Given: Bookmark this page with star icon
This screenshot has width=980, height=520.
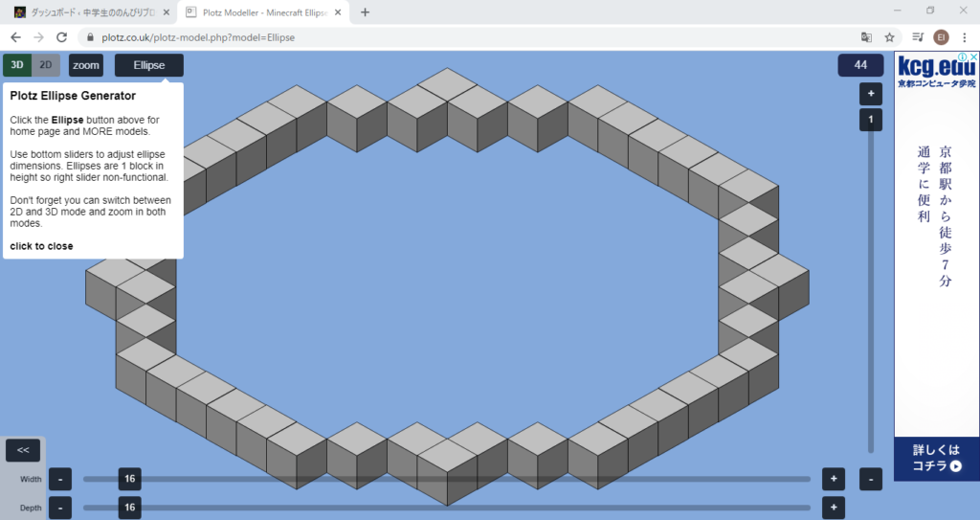Looking at the screenshot, I should (x=889, y=37).
